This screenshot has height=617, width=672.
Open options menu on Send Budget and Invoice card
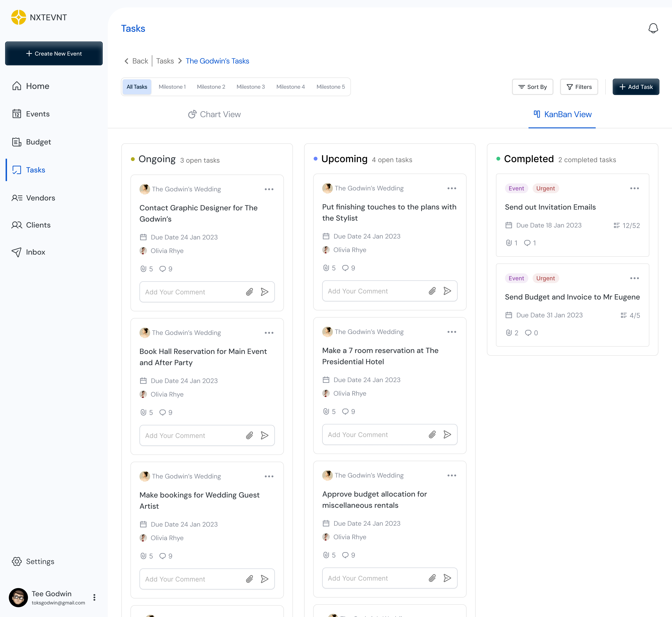pos(634,278)
